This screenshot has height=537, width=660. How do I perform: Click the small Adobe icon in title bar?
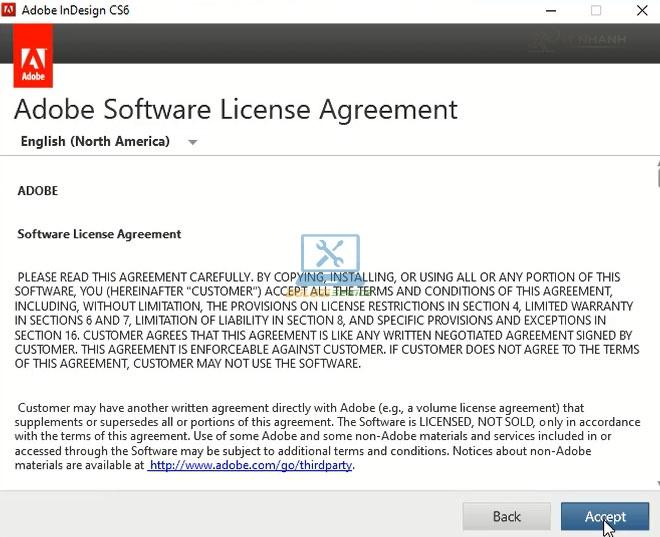(10, 11)
